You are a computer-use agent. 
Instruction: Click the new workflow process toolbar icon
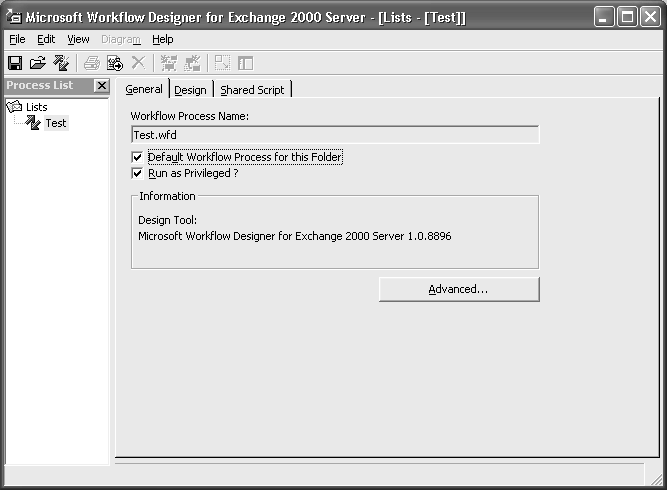tap(61, 63)
